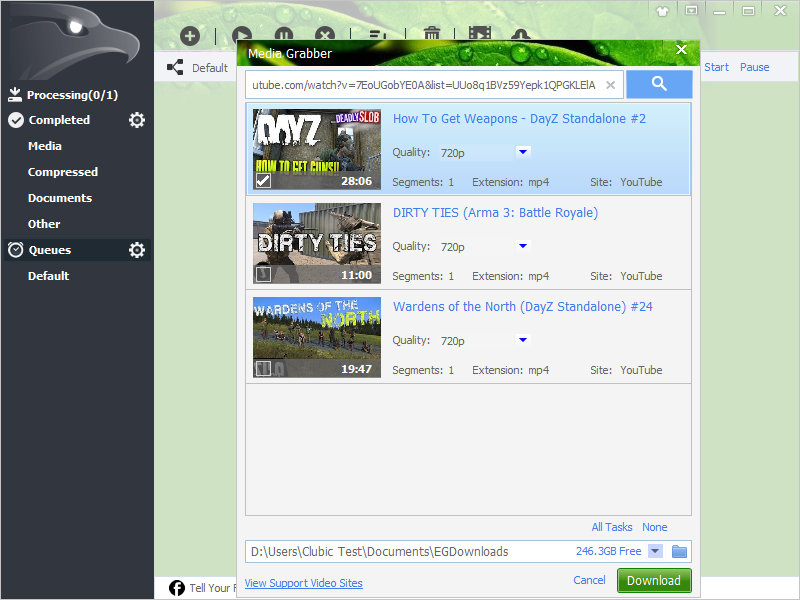Open Quality dropdown for DIRTY TIES
This screenshot has height=600, width=800.
[522, 246]
